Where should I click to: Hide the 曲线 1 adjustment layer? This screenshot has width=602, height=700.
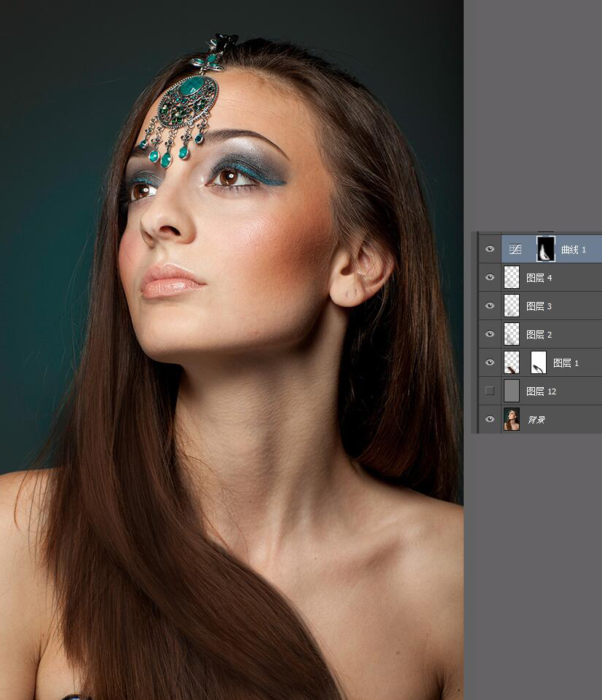[x=489, y=249]
